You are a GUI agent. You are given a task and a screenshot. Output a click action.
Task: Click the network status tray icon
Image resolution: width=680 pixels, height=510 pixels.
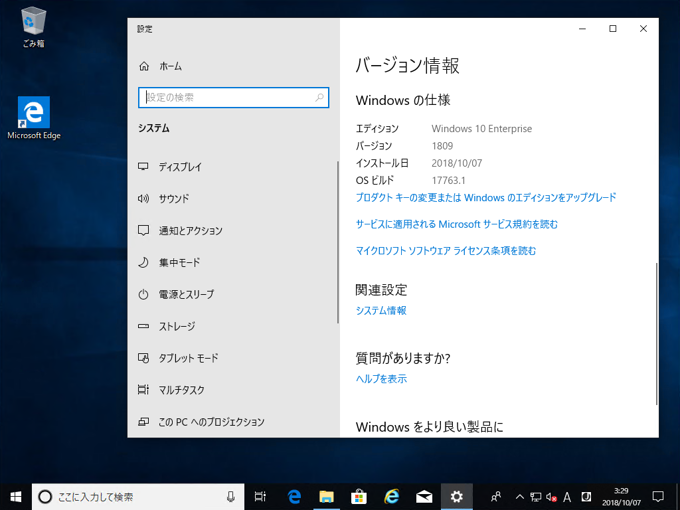(x=536, y=497)
